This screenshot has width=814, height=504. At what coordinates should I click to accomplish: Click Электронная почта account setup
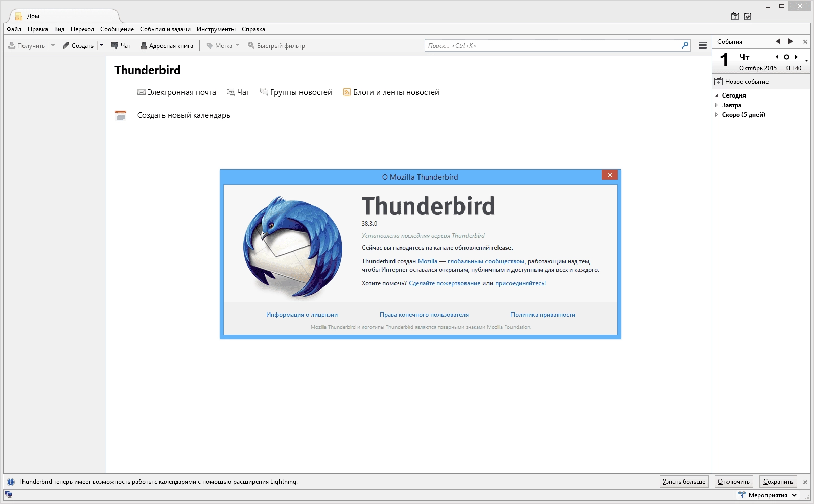click(177, 92)
